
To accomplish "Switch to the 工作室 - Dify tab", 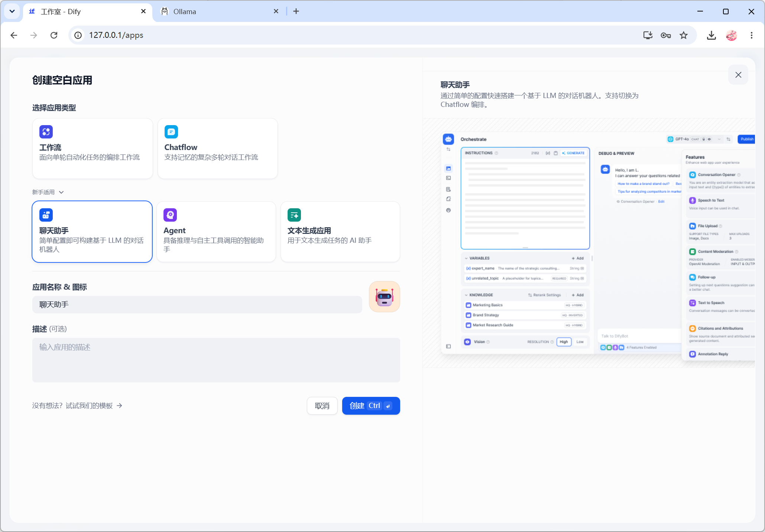I will (87, 12).
